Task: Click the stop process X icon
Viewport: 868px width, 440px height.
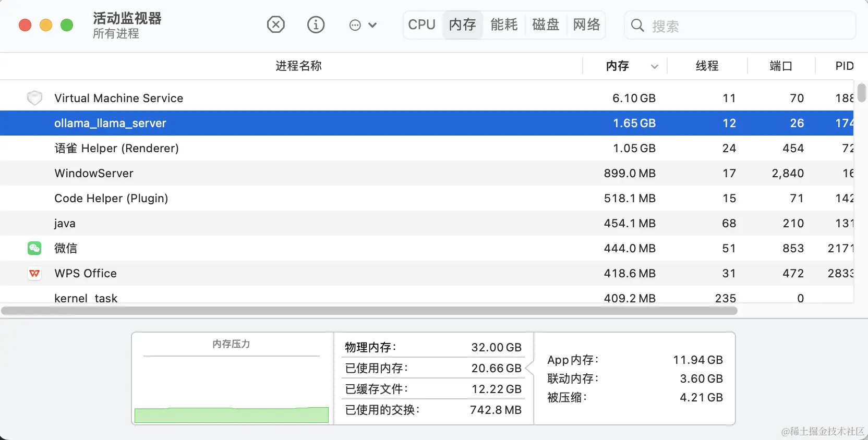Action: click(x=275, y=25)
